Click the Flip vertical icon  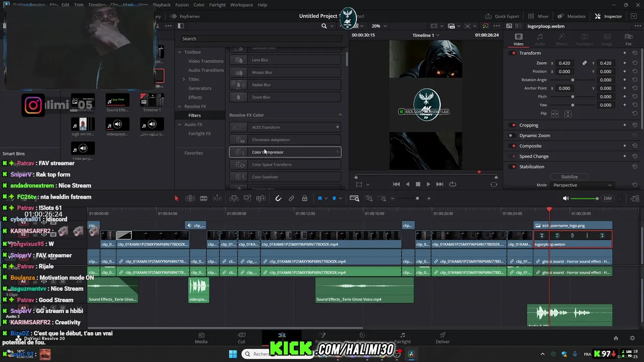[x=568, y=114]
